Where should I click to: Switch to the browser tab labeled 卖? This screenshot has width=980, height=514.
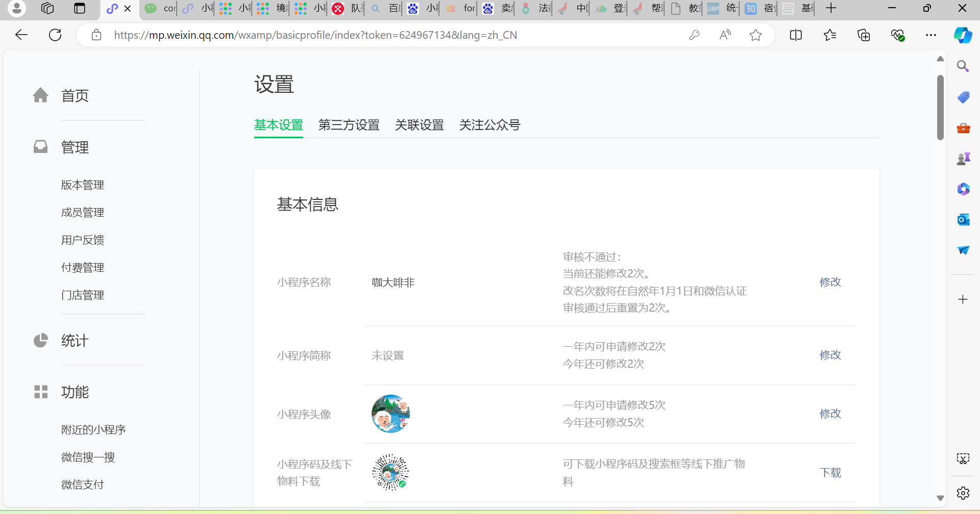(498, 9)
